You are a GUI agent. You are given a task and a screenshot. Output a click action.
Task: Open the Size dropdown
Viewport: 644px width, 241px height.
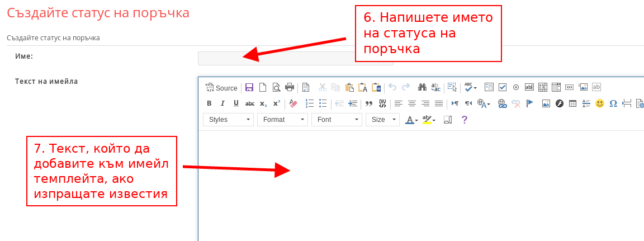[x=382, y=120]
